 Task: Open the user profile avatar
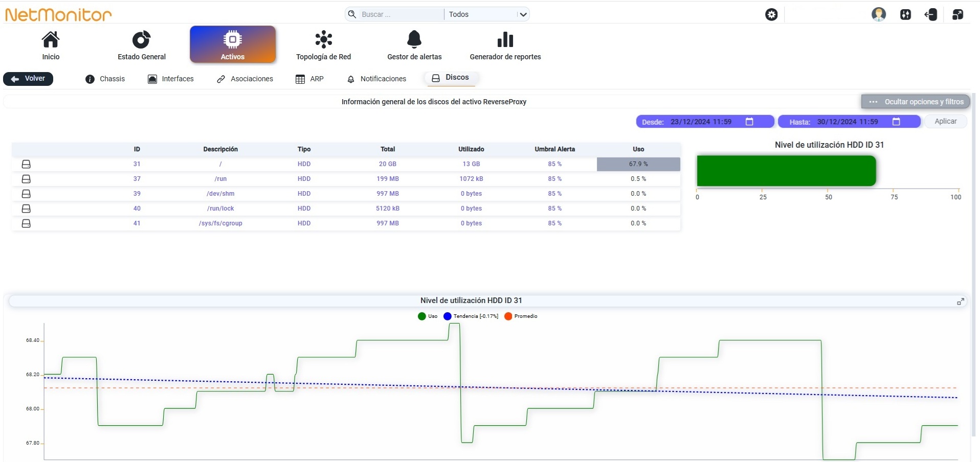pos(879,14)
